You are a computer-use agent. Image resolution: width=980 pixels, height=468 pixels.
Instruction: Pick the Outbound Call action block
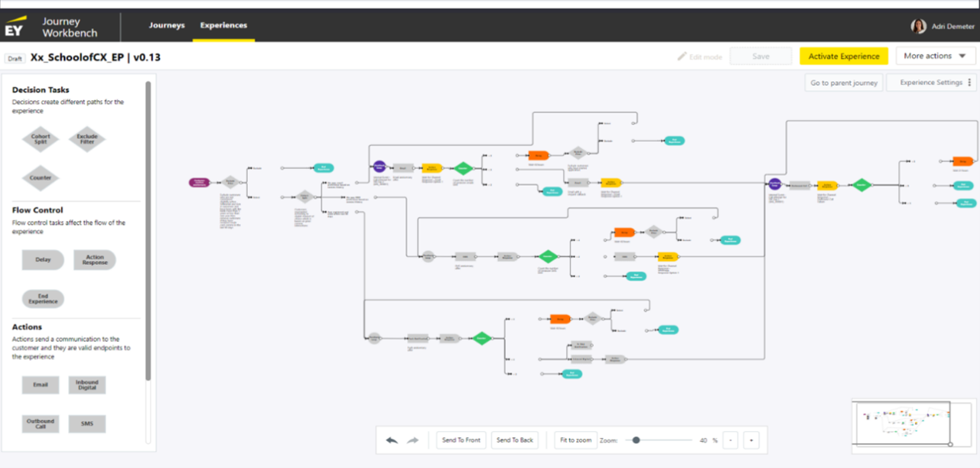41,424
